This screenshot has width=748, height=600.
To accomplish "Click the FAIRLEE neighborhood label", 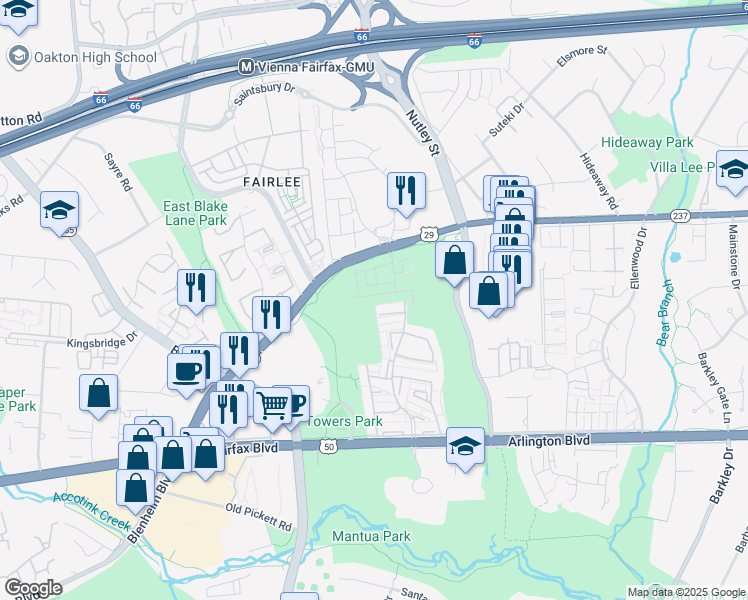I will [272, 182].
